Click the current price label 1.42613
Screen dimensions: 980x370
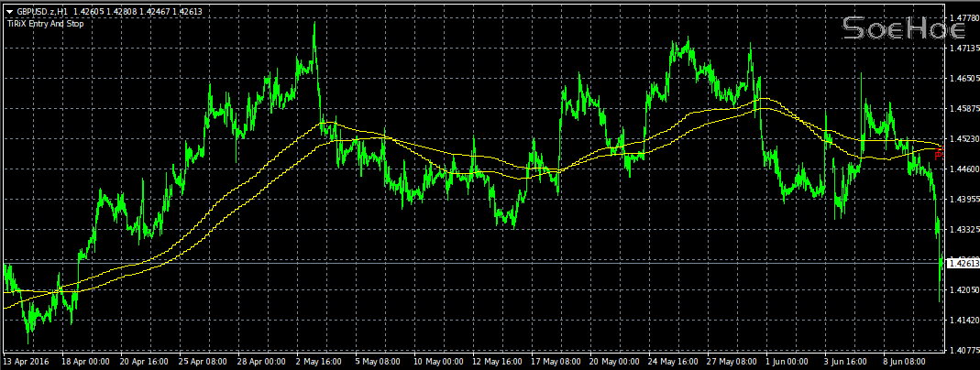point(962,263)
